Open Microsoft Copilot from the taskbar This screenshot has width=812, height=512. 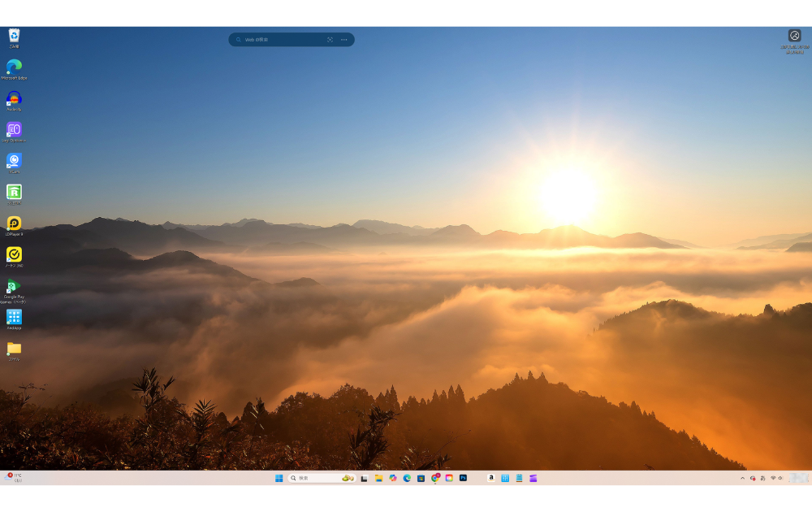(393, 478)
